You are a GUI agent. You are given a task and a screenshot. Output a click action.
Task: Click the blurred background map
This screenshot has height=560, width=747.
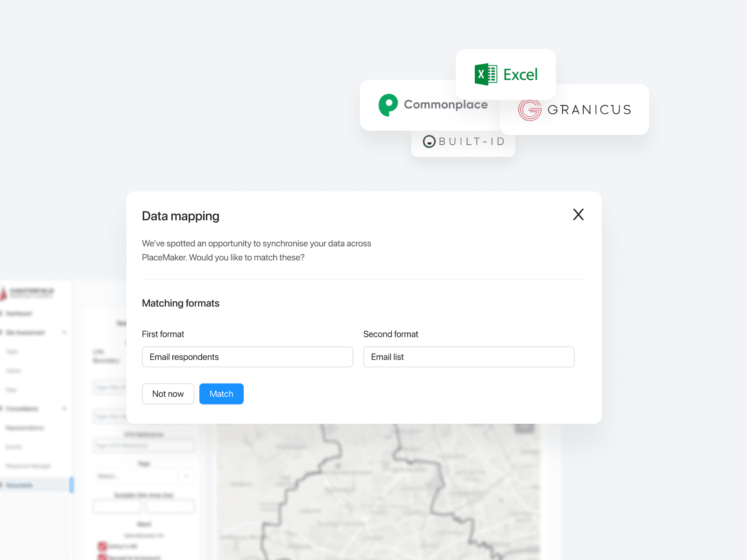click(378, 492)
